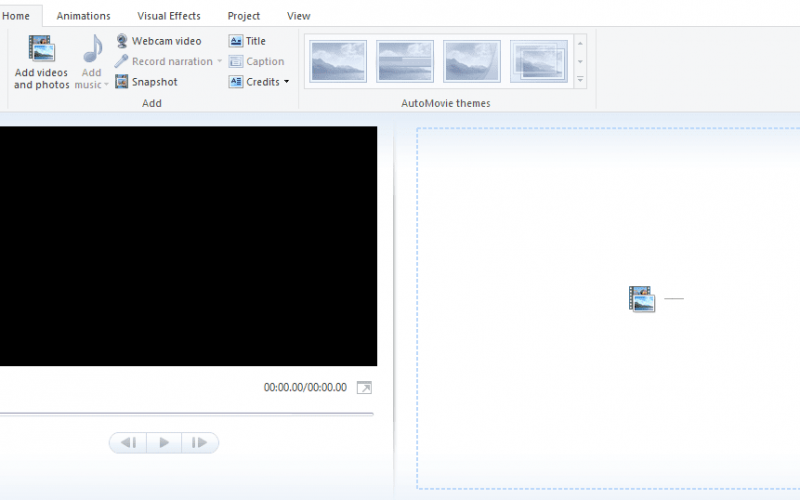The height and width of the screenshot is (500, 800).
Task: Select the first AutoMovie theme thumbnail
Action: pos(338,61)
